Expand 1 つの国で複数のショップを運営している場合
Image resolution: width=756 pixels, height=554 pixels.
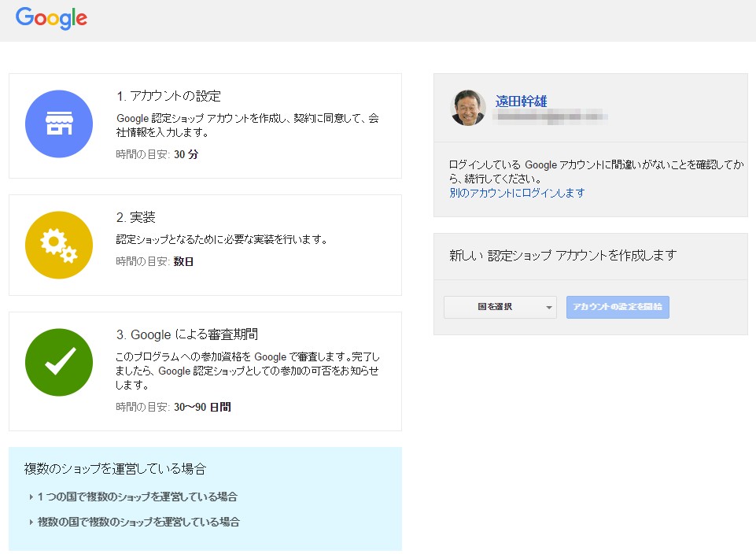[137, 497]
